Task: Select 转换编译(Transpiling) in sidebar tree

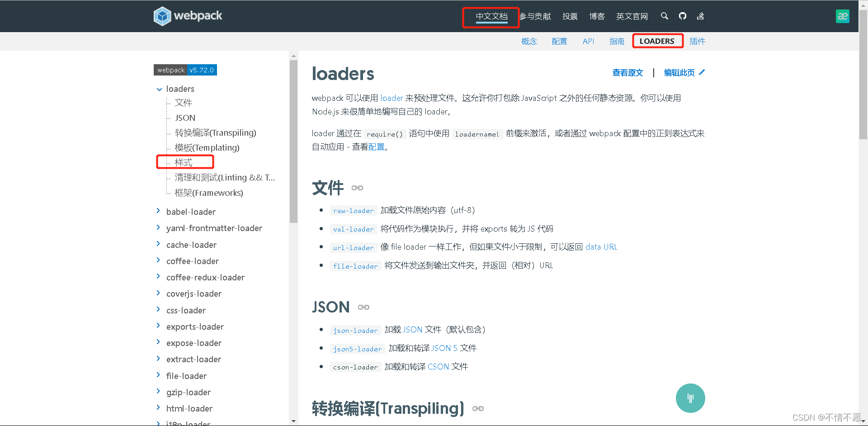Action: click(216, 133)
